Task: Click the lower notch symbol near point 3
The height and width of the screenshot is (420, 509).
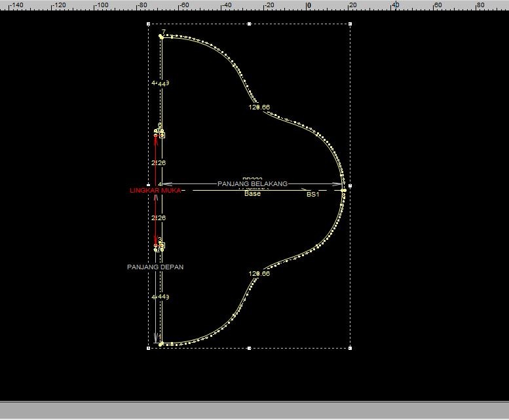Action: 161,246
